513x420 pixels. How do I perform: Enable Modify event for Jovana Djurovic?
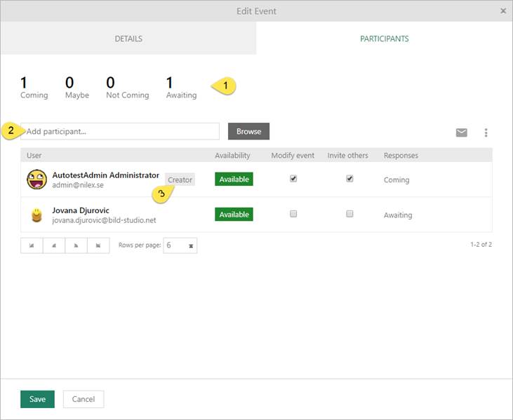[x=293, y=214]
